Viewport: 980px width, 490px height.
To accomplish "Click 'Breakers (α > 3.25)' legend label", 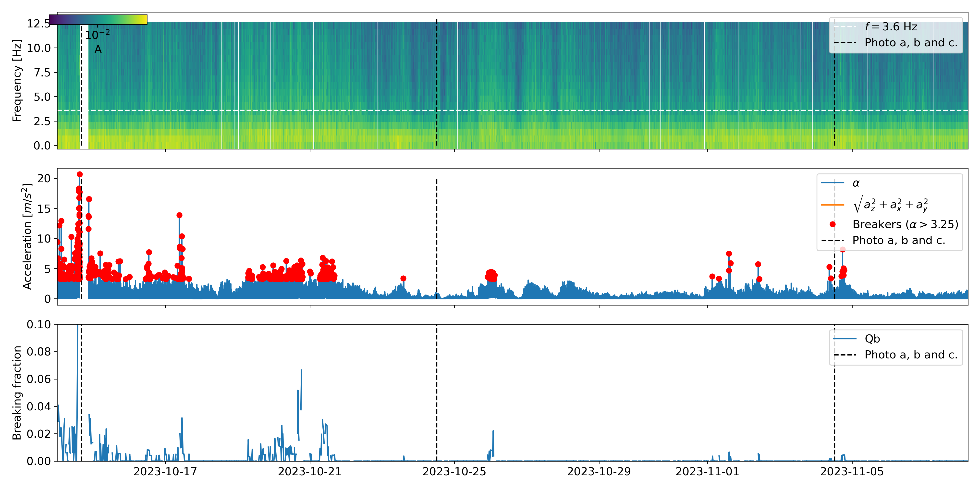I will 906,224.
